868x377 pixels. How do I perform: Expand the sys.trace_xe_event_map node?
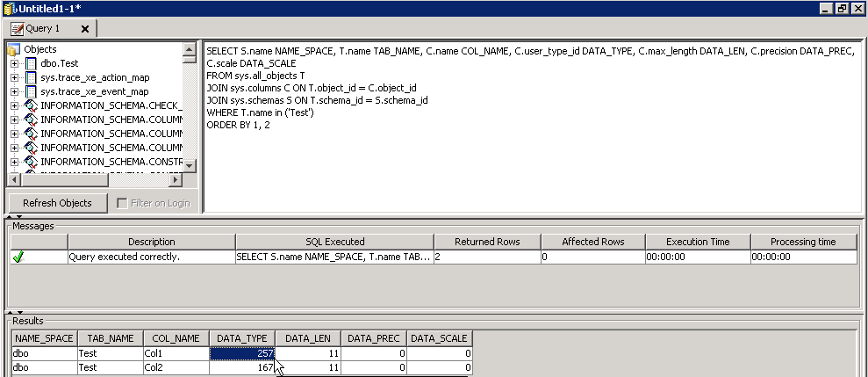pos(14,92)
